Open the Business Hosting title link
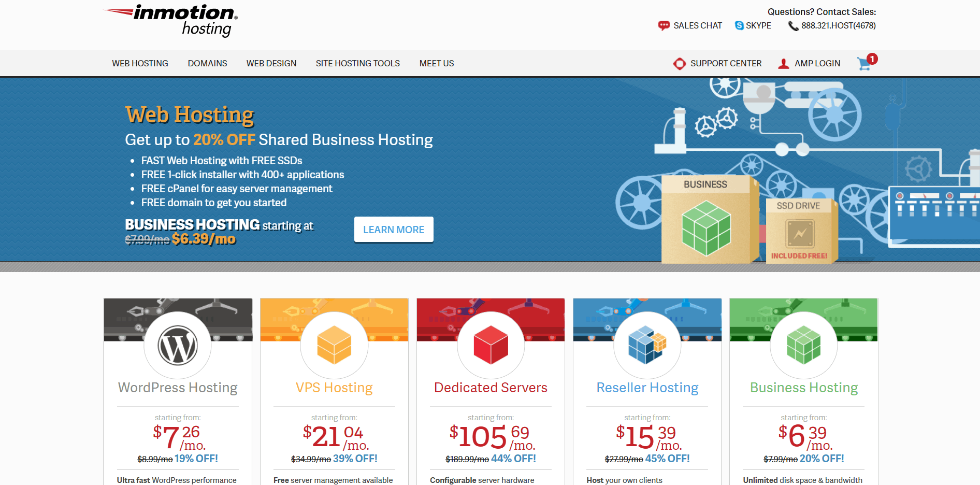Viewport: 980px width, 485px height. click(x=804, y=388)
